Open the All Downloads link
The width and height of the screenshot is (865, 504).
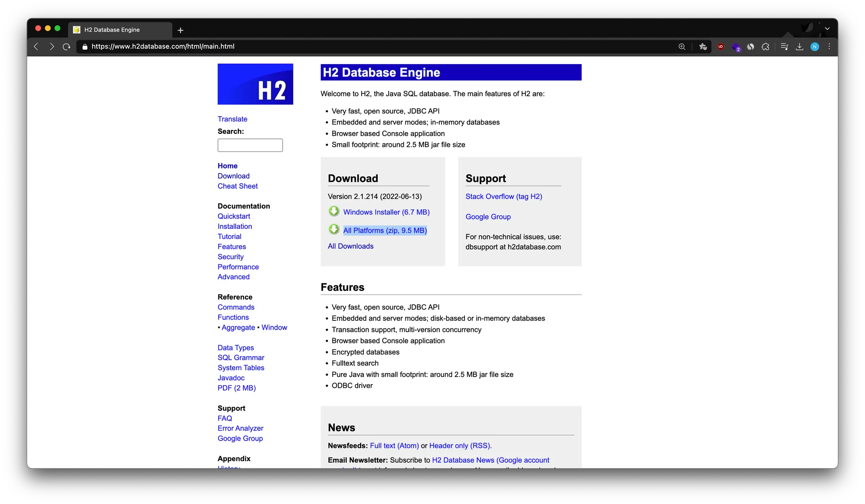tap(351, 246)
